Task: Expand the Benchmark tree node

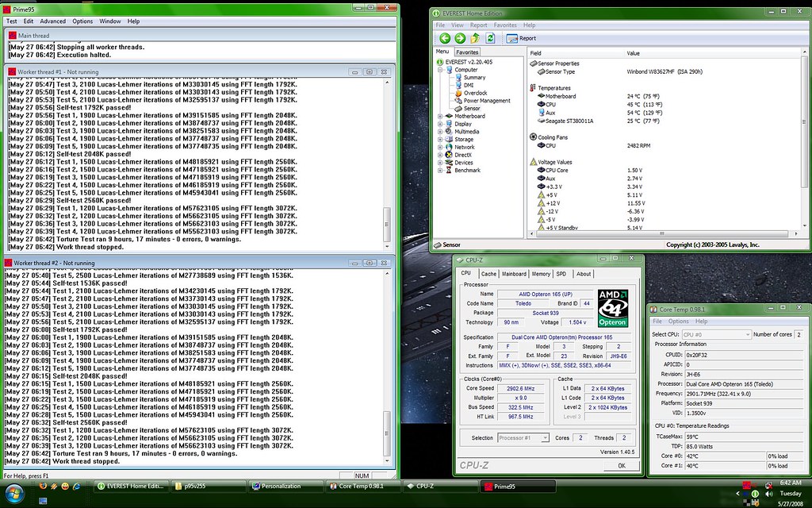Action: [x=439, y=170]
